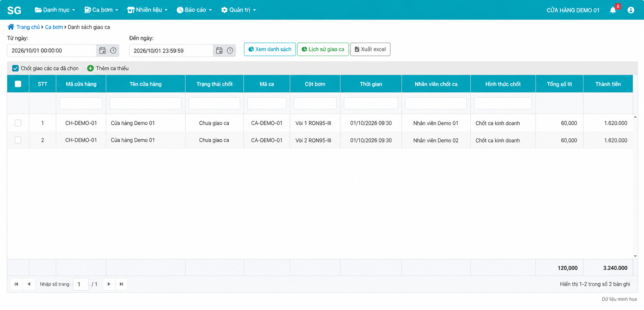Click the Nhân viên chốt ca filter box
Viewport: 644px width, 310px height.
tap(436, 103)
